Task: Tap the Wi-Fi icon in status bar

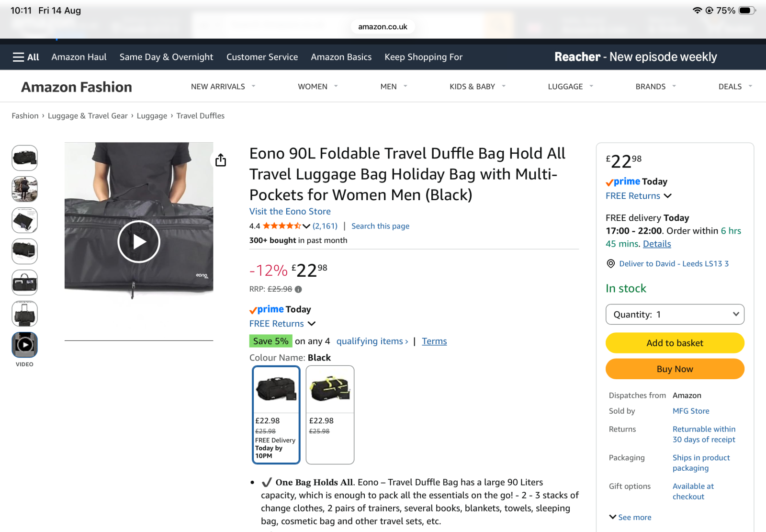Action: point(697,11)
